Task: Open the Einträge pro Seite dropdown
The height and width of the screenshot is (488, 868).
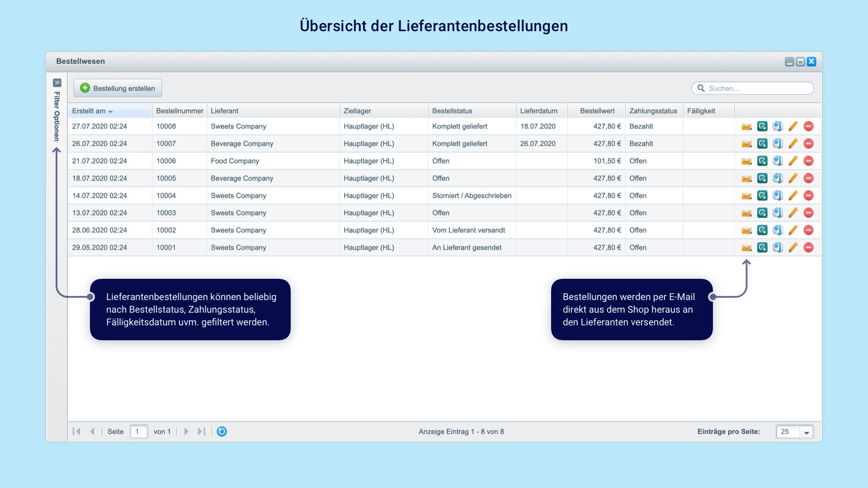Action: [807, 432]
